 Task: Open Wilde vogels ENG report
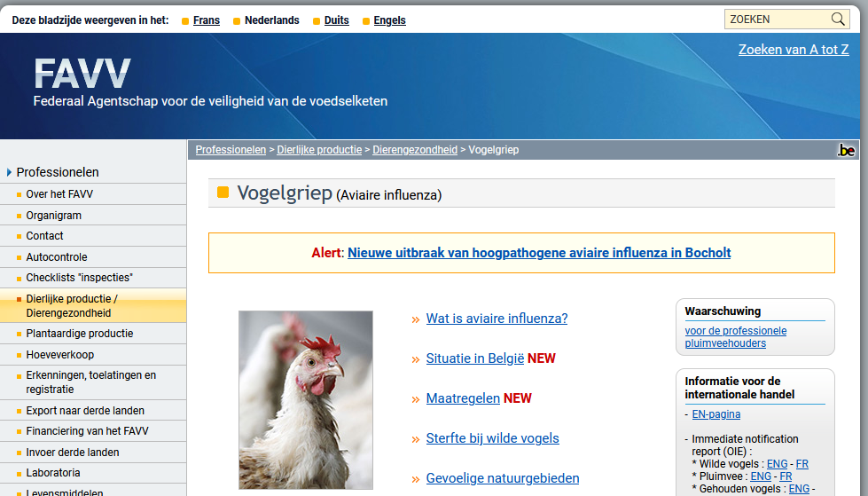[x=778, y=464]
